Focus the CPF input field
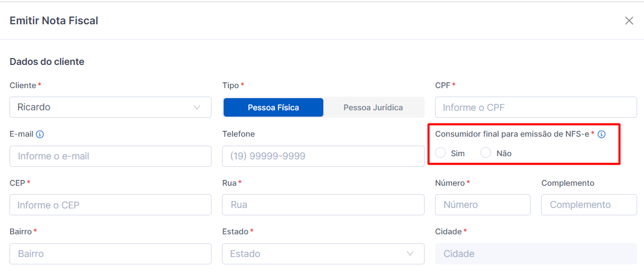The image size is (644, 276). coord(536,107)
